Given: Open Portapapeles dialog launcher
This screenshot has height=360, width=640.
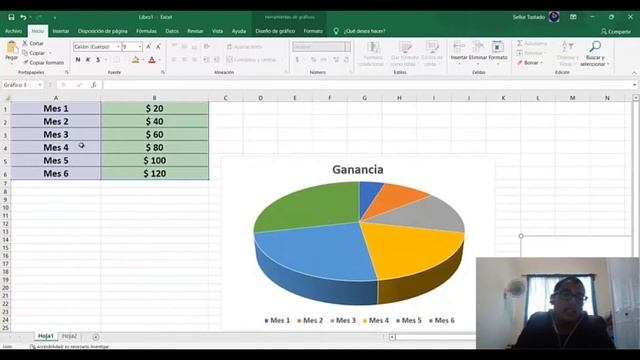Looking at the screenshot, I should 67,72.
